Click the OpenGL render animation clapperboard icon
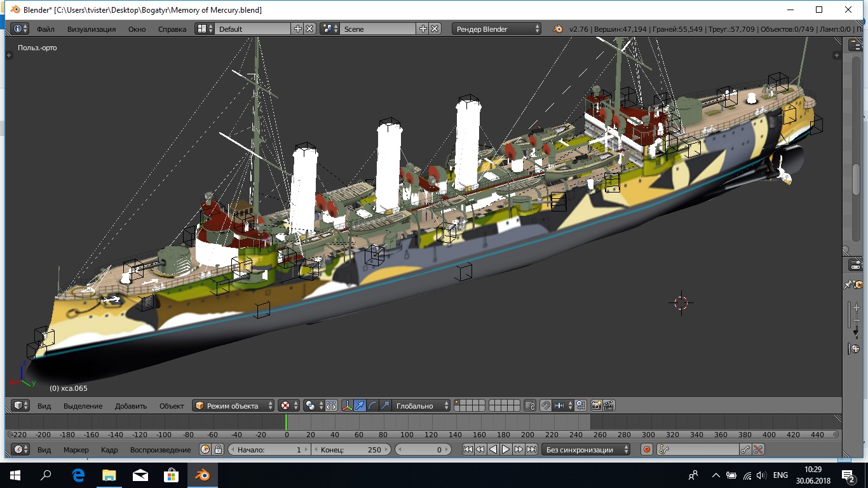This screenshot has width=868, height=488. (609, 405)
